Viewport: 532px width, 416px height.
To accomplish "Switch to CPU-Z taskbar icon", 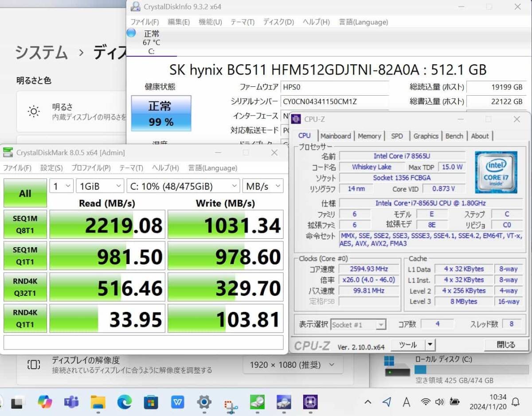I will coord(310,402).
